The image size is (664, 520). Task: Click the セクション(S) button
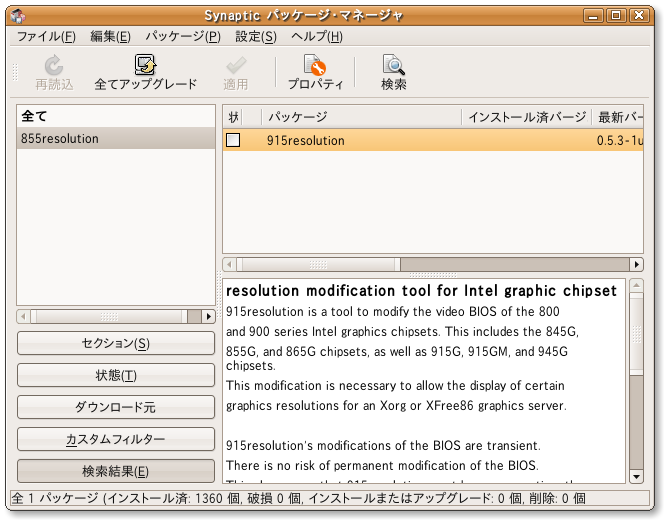coord(116,343)
